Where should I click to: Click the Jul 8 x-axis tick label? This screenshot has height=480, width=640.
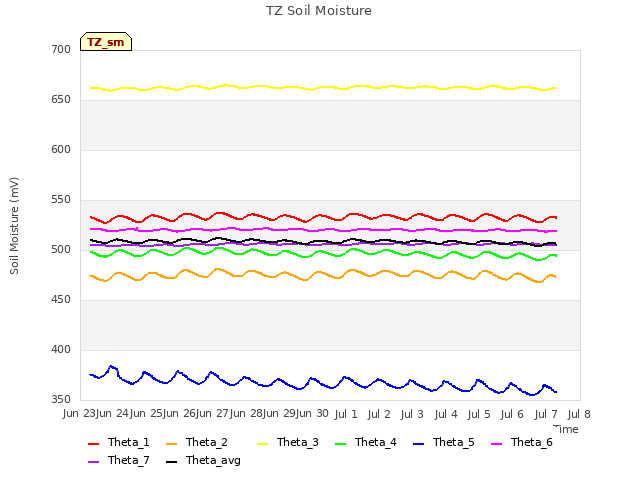579,414
